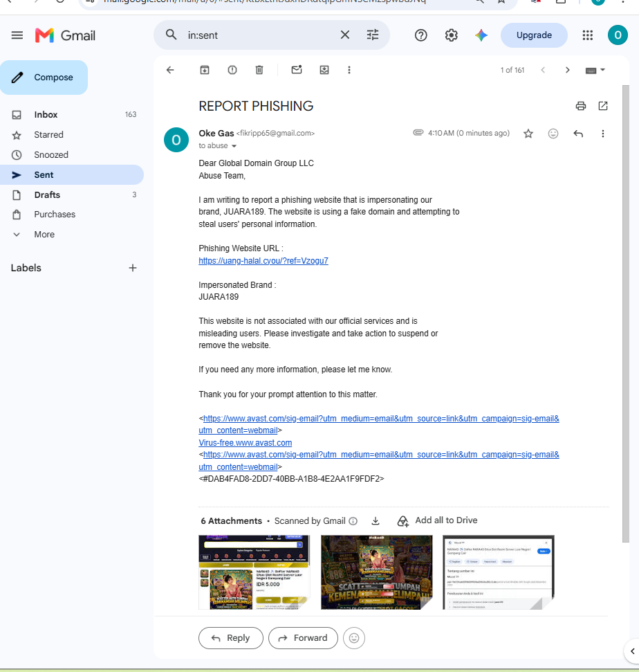Screen dimensions: 639x672
Task: Clear the in:sent search with X
Action: (345, 35)
